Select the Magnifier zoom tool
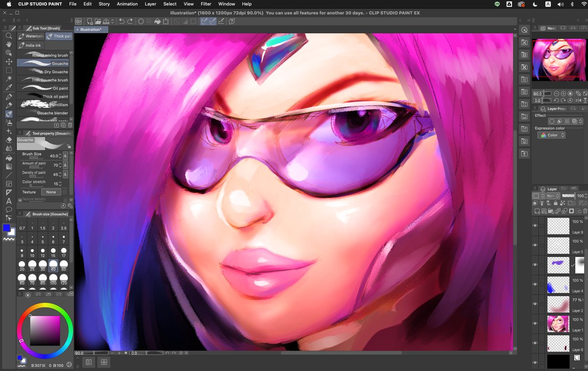This screenshot has width=588, height=371. pyautogui.click(x=8, y=36)
